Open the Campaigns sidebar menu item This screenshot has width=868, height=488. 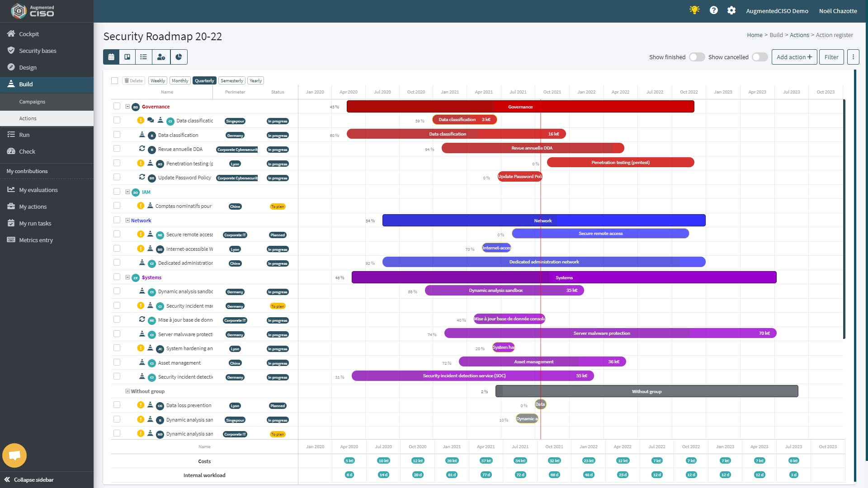(32, 102)
